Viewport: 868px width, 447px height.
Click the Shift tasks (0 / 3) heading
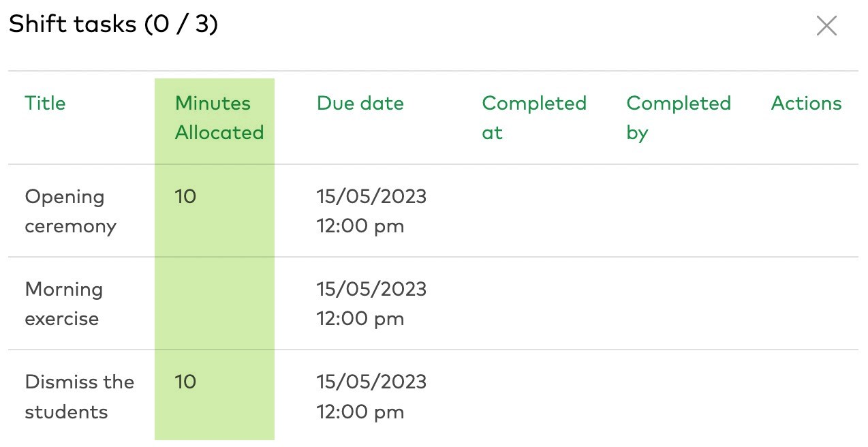tap(113, 25)
